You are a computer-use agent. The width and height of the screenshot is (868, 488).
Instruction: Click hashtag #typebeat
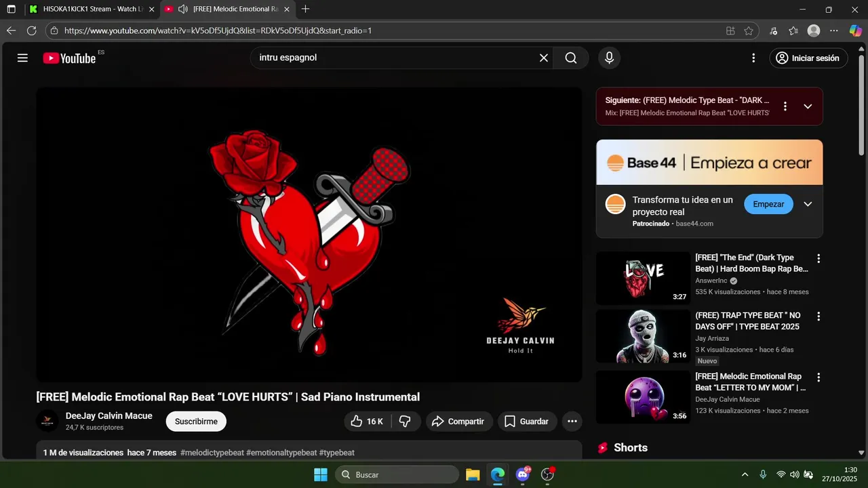(x=337, y=453)
